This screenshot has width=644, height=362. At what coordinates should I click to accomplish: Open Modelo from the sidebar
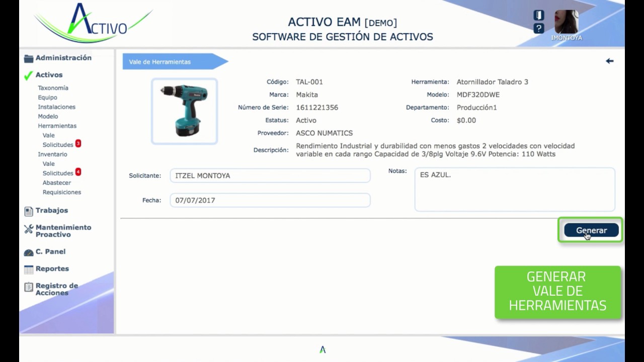click(x=48, y=117)
